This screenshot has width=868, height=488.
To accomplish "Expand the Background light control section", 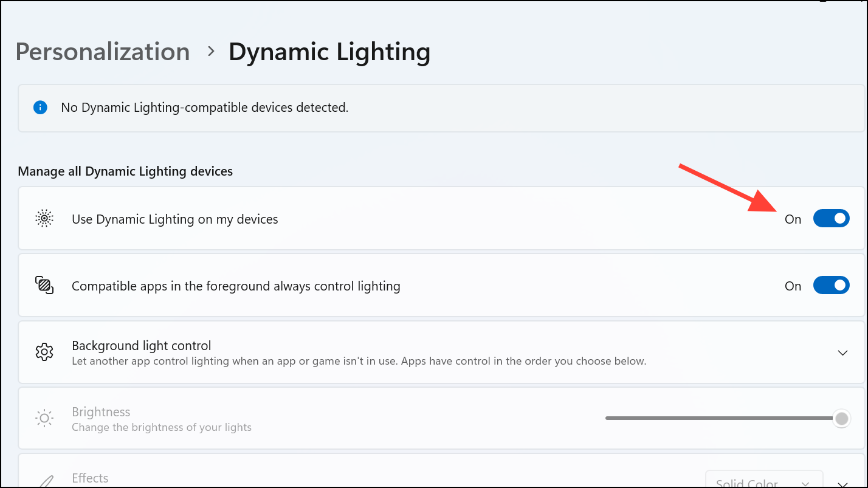I will point(842,352).
